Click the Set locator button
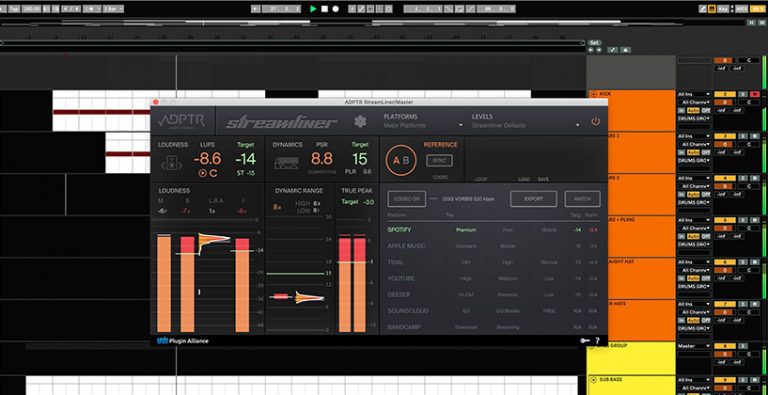This screenshot has width=768, height=395. coord(595,43)
